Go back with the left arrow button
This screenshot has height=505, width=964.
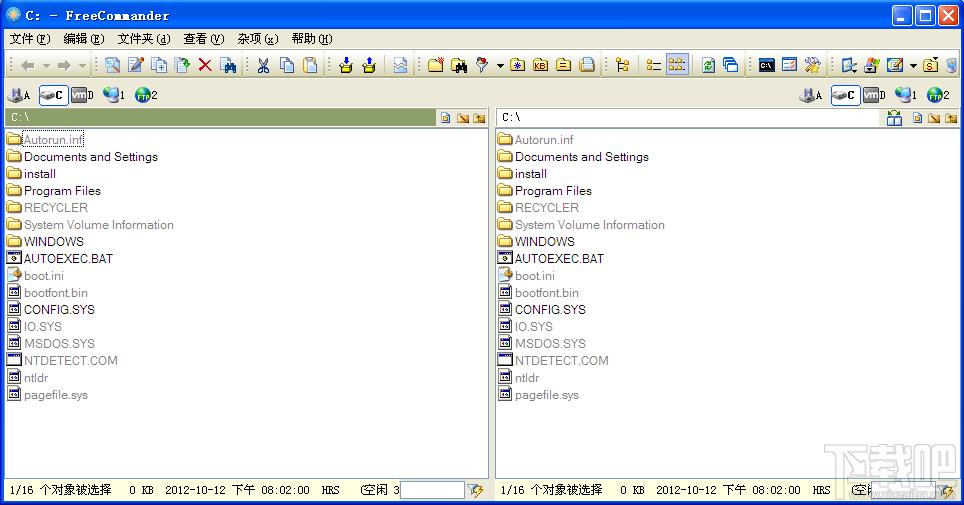pyautogui.click(x=28, y=65)
